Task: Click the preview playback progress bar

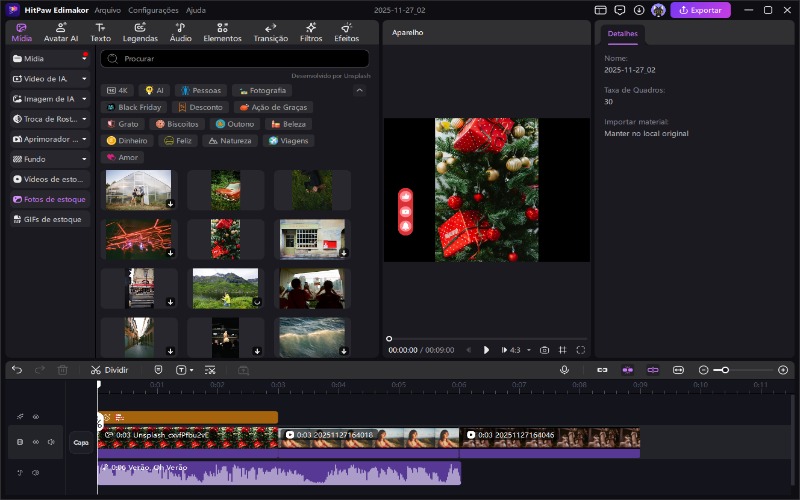Action: click(x=487, y=338)
